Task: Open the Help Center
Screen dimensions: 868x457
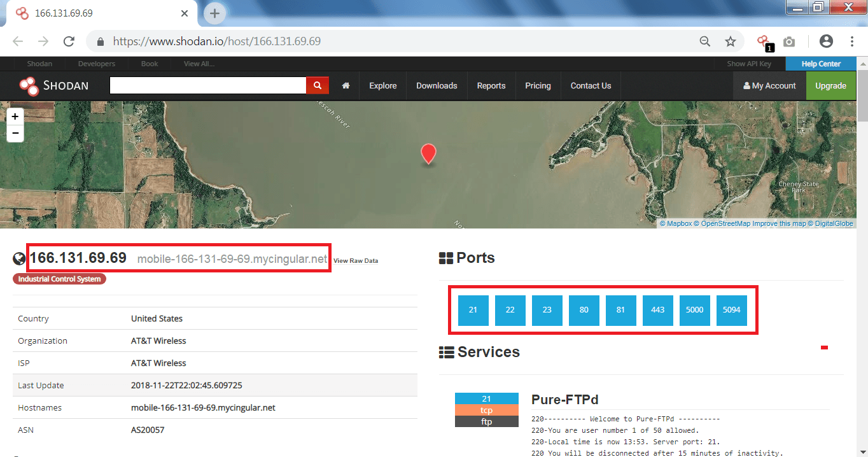Action: click(821, 64)
